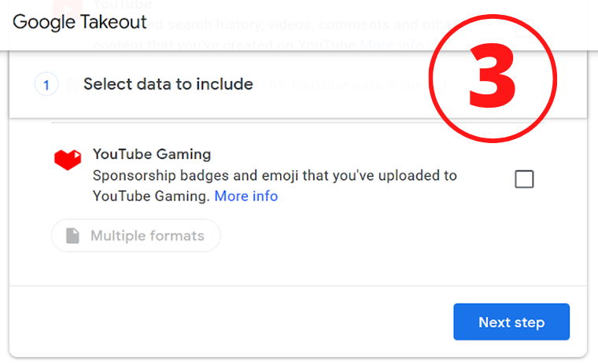
Task: Toggle the faded YouTube checkbox behind header
Action: [x=524, y=28]
